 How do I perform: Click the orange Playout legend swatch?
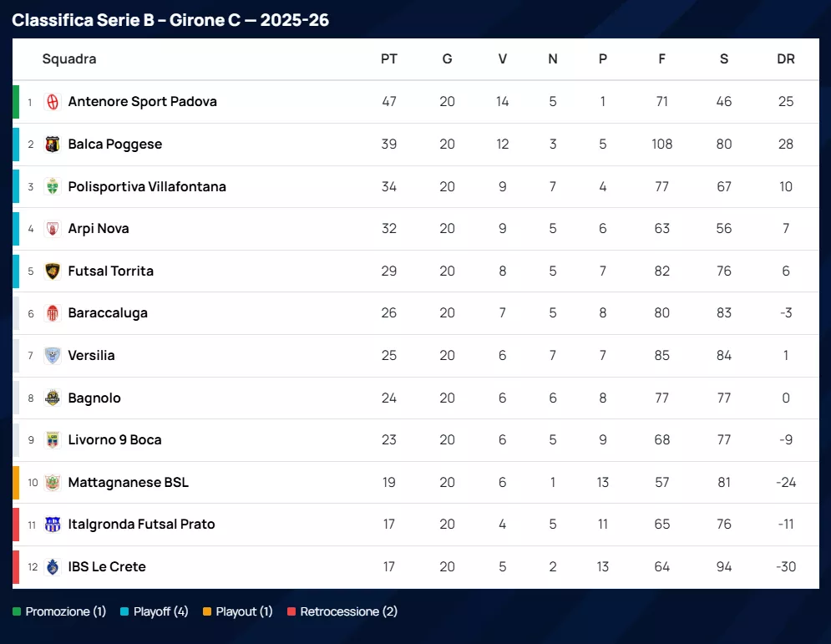pyautogui.click(x=207, y=611)
